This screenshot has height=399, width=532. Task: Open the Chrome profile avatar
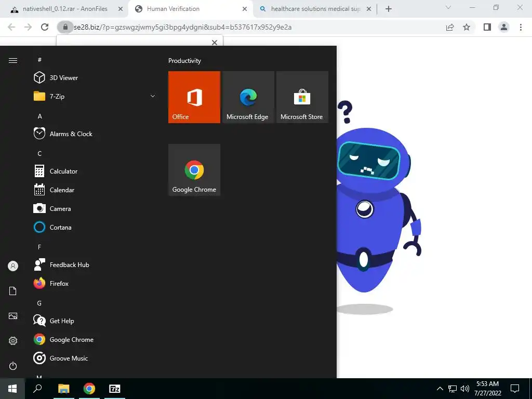coord(504,27)
